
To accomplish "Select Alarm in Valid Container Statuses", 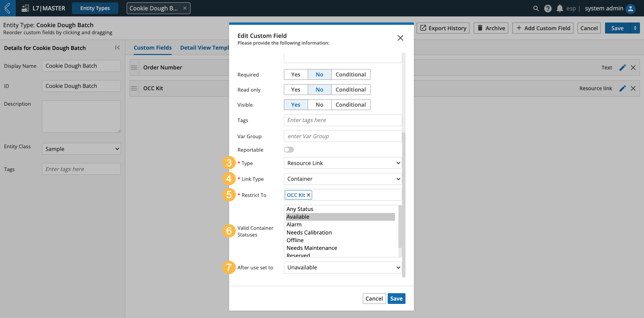I will tap(341, 224).
